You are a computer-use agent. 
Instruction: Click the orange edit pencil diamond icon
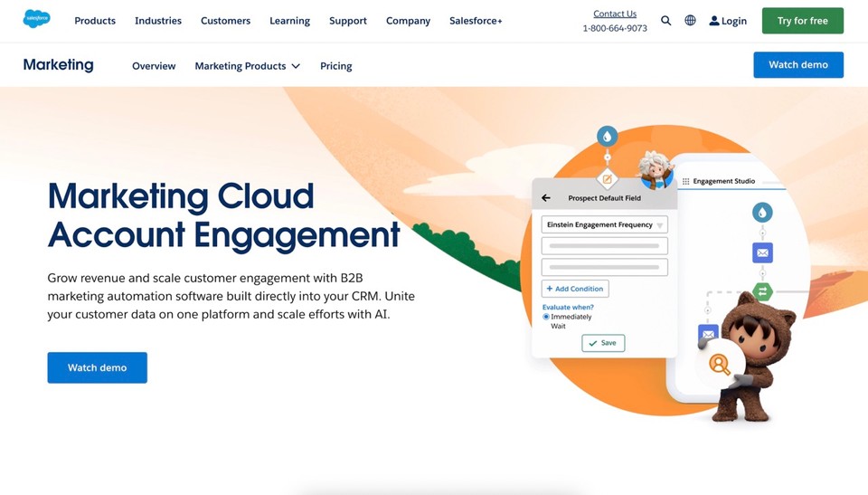click(x=608, y=179)
